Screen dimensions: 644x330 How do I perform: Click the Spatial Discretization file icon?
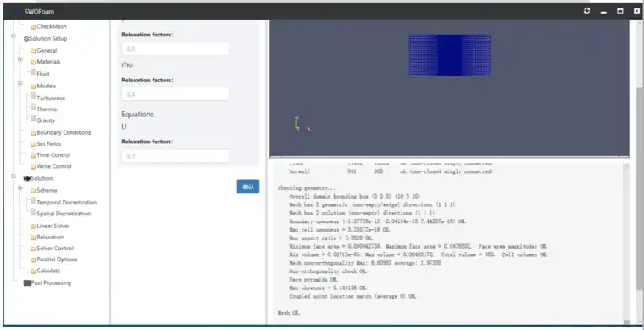[x=33, y=212]
